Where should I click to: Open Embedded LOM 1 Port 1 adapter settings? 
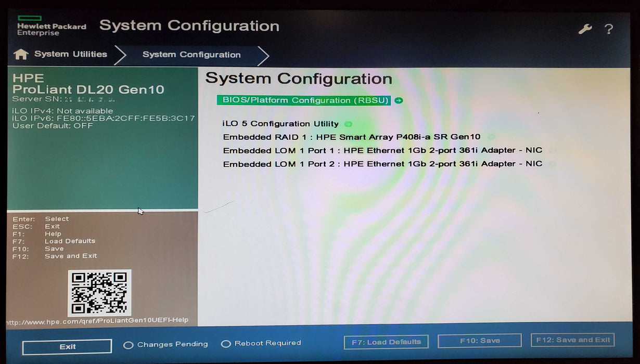pos(382,150)
